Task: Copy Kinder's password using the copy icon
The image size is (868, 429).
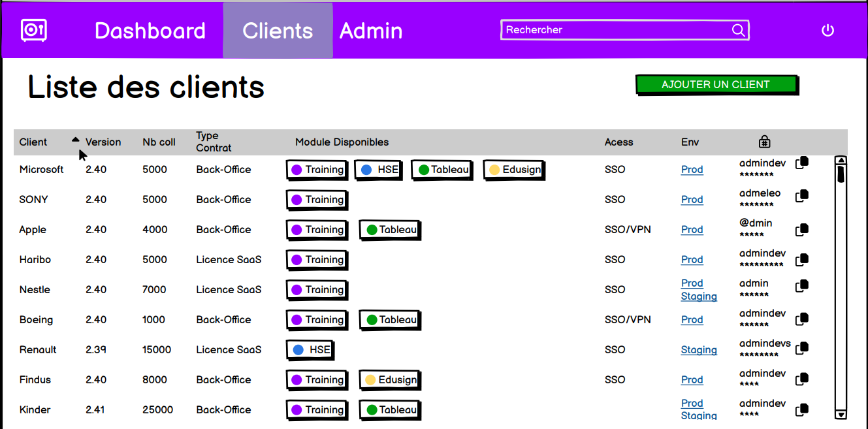Action: pos(801,409)
